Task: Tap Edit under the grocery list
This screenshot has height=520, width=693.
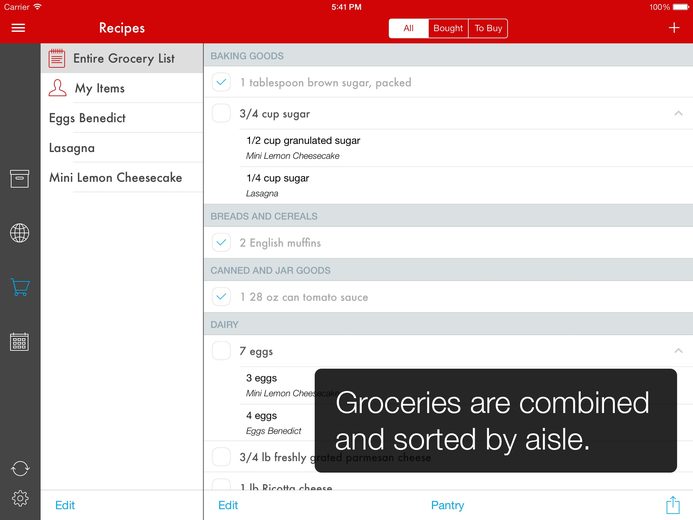Action: point(228,505)
